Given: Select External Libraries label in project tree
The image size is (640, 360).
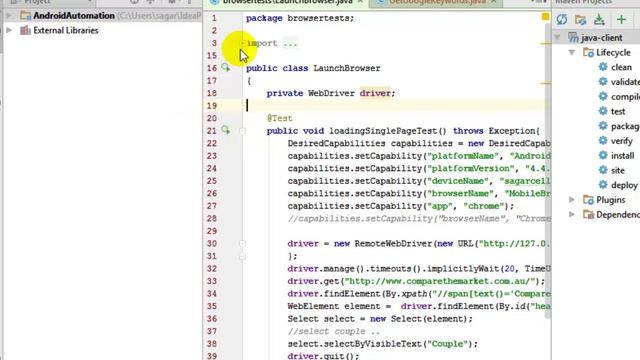Looking at the screenshot, I should pyautogui.click(x=66, y=30).
